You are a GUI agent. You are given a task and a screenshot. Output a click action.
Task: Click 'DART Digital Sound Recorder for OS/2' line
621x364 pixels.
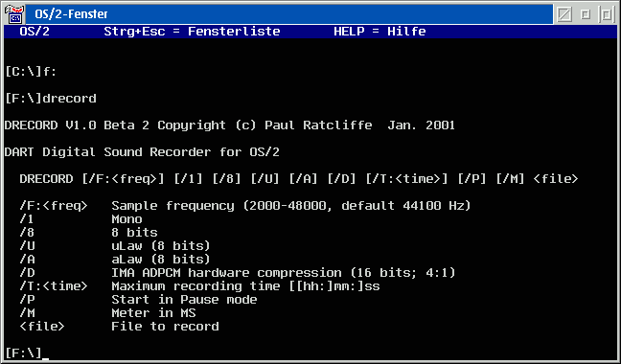[x=142, y=152]
